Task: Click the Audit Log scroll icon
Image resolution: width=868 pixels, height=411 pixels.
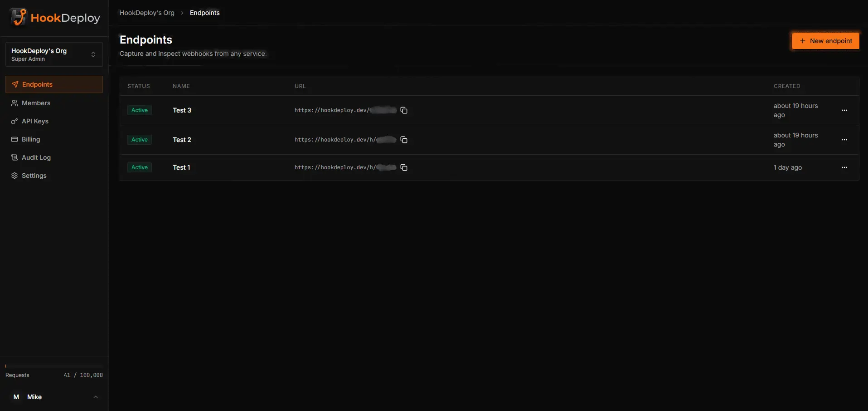Action: (x=15, y=157)
